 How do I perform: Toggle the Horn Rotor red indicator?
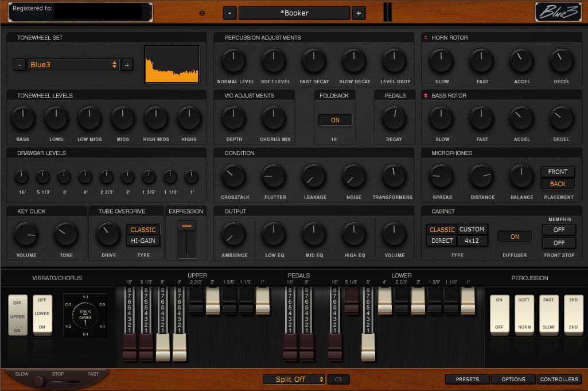[426, 37]
